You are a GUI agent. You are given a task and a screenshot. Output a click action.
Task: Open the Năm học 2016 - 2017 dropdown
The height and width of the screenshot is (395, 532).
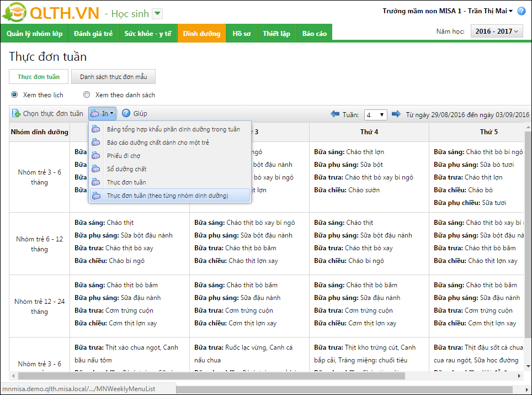[x=497, y=31]
